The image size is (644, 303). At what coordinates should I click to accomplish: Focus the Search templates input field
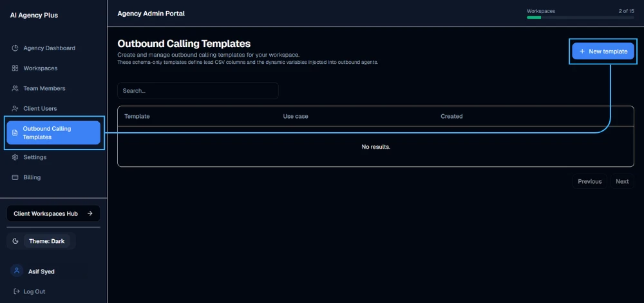(198, 91)
